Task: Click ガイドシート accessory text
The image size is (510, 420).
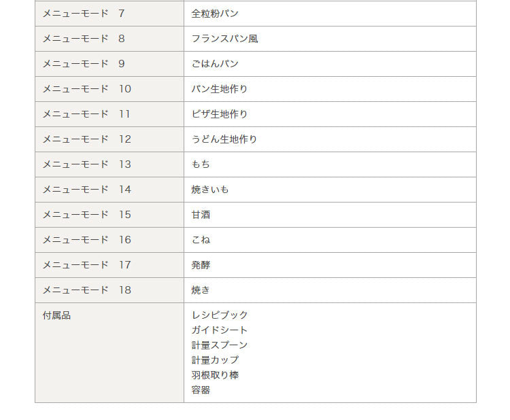Action: tap(220, 330)
